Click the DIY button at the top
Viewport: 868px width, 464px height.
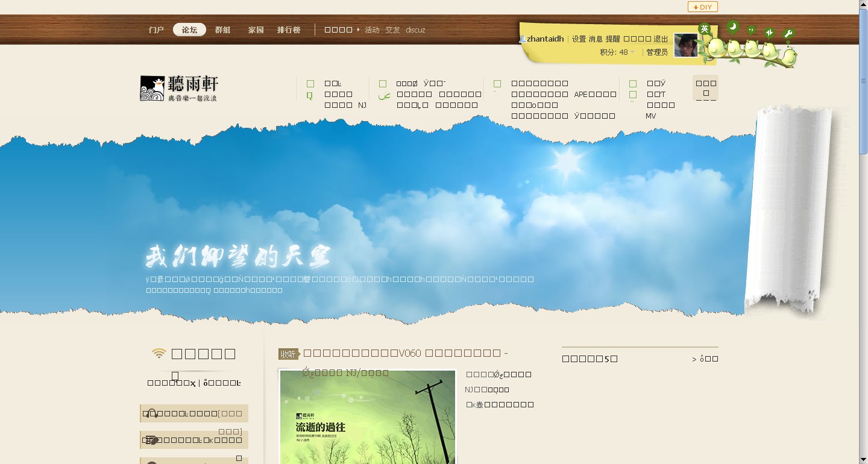pos(703,7)
